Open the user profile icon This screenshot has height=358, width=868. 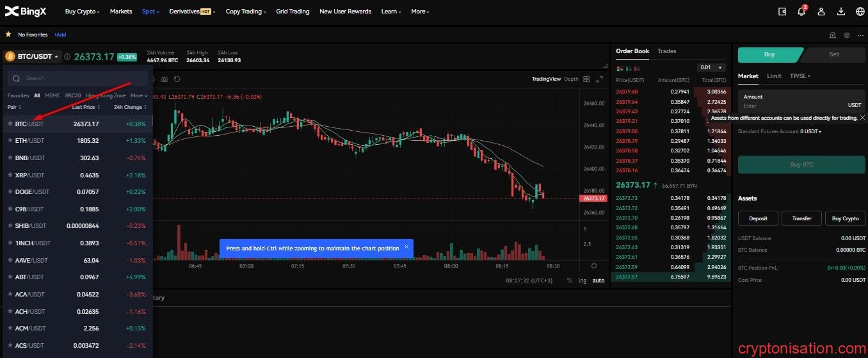tap(821, 12)
